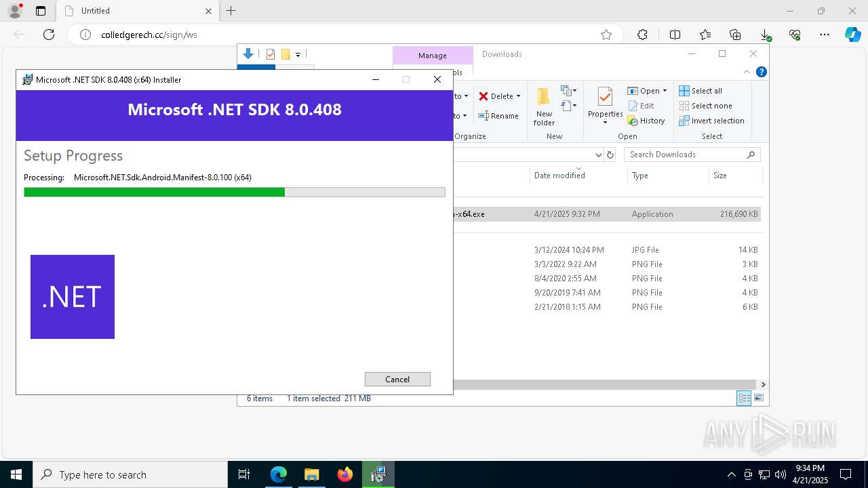Switch Explorer to Large icons view
Viewport: 868px width, 488px height.
[759, 399]
